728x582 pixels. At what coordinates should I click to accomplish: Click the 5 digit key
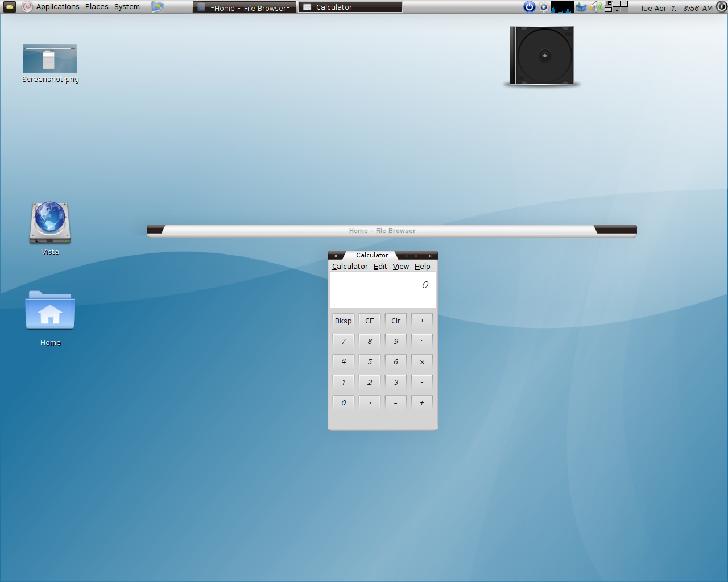(370, 362)
